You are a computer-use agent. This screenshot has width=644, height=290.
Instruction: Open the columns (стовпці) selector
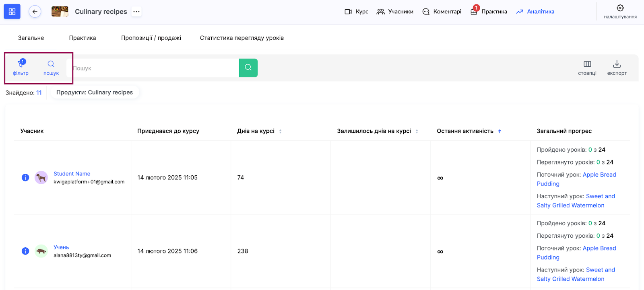(x=587, y=64)
